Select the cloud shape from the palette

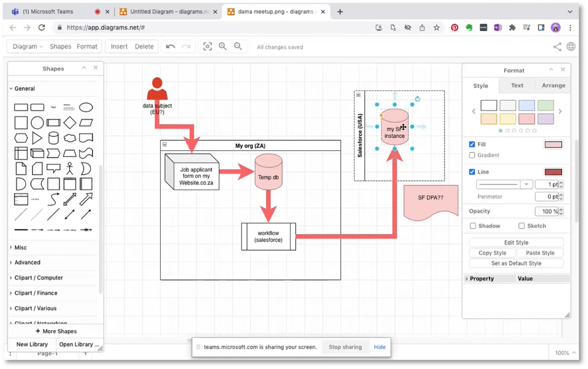pos(70,139)
